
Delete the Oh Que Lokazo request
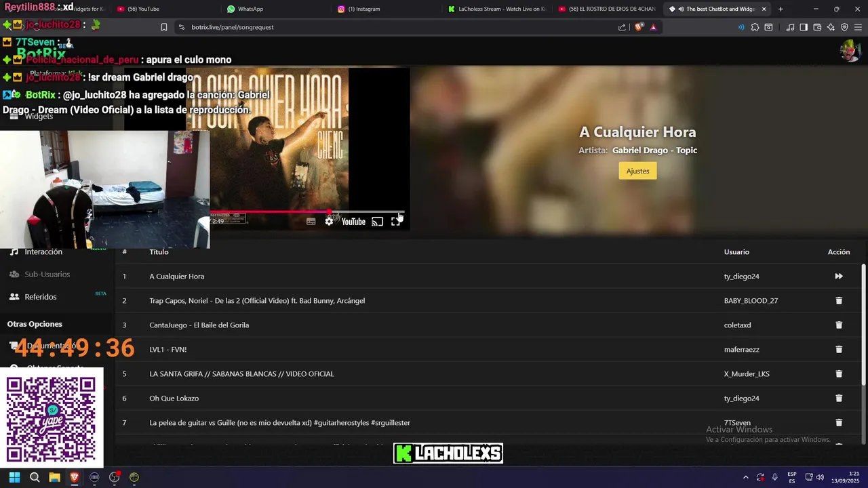(x=839, y=398)
